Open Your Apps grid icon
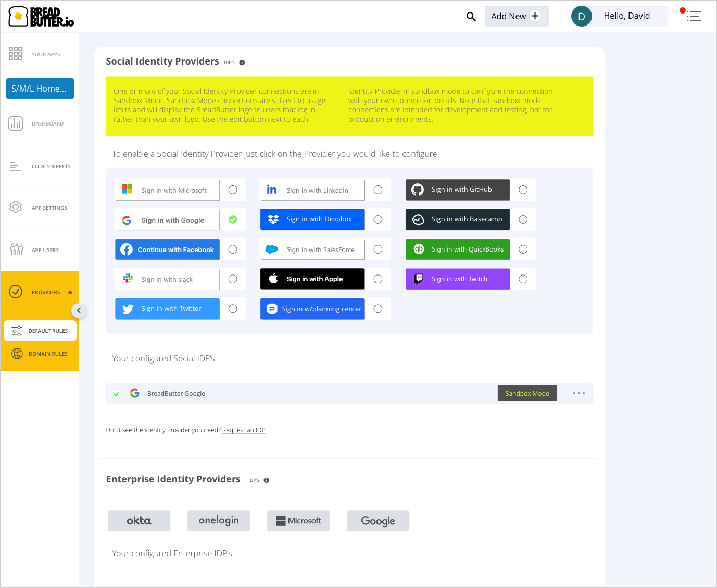717x588 pixels. (16, 54)
